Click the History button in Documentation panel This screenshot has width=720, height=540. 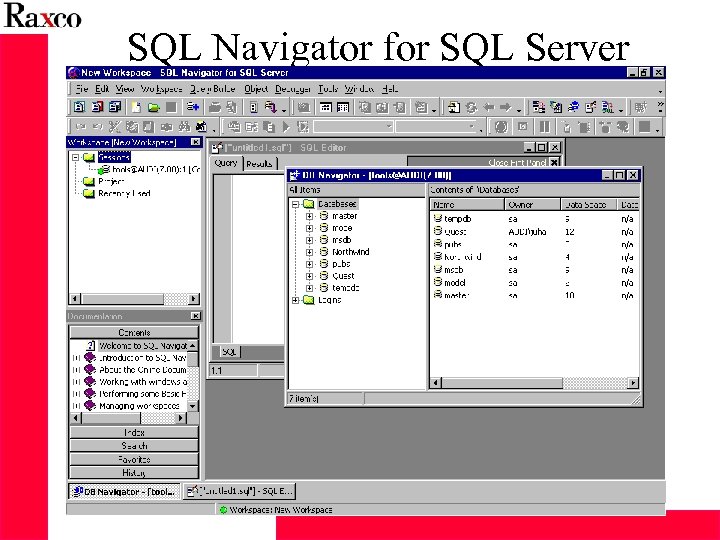[134, 472]
